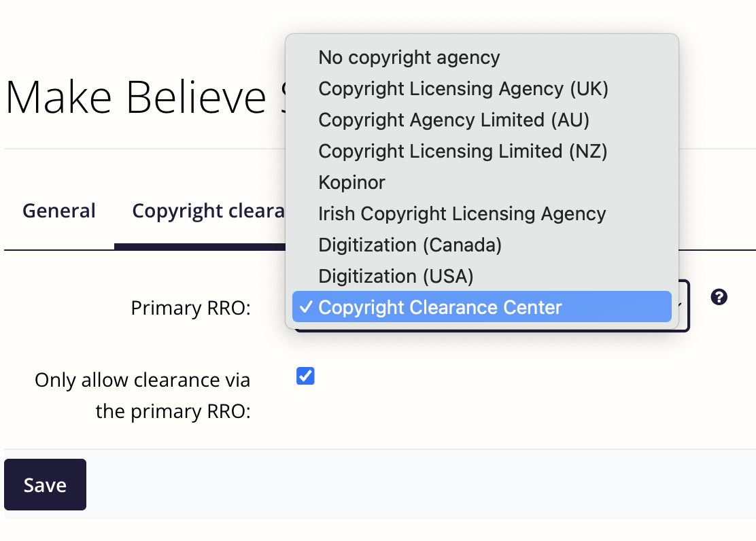Click the Primary RRO label
The height and width of the screenshot is (541, 756).
click(x=191, y=308)
